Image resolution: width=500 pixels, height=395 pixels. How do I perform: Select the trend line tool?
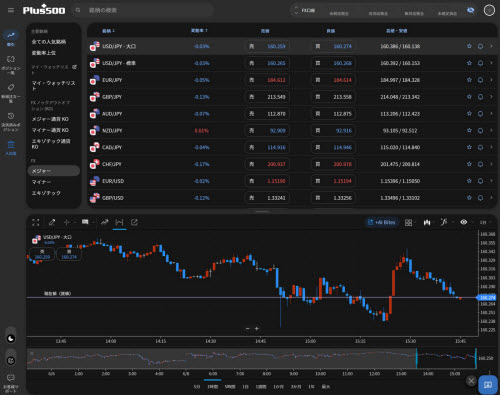(x=105, y=222)
